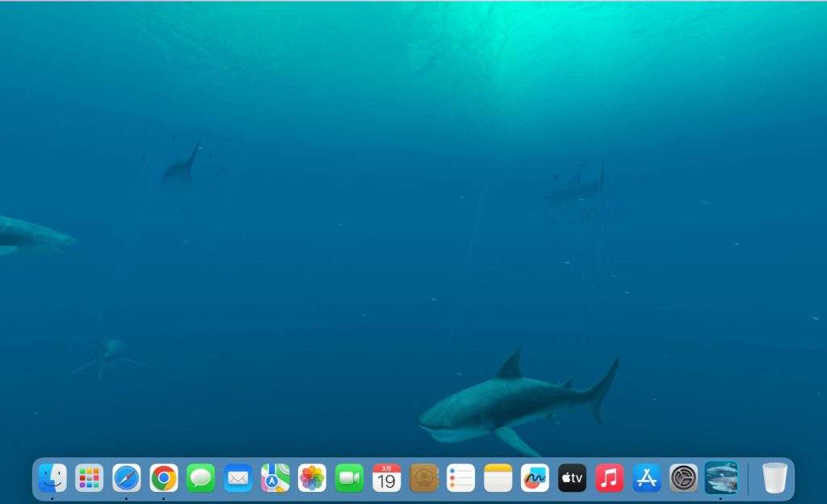Launch the Music app
827x504 pixels.
click(610, 478)
